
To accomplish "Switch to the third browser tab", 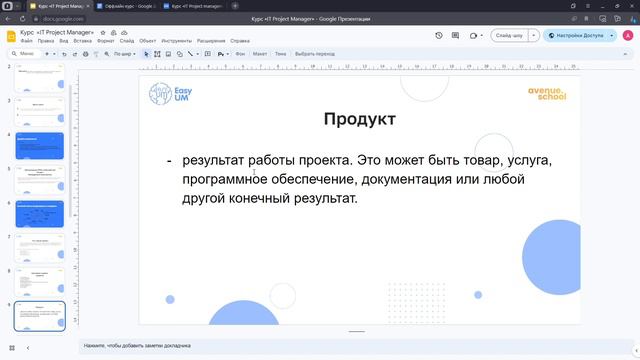I will click(193, 6).
